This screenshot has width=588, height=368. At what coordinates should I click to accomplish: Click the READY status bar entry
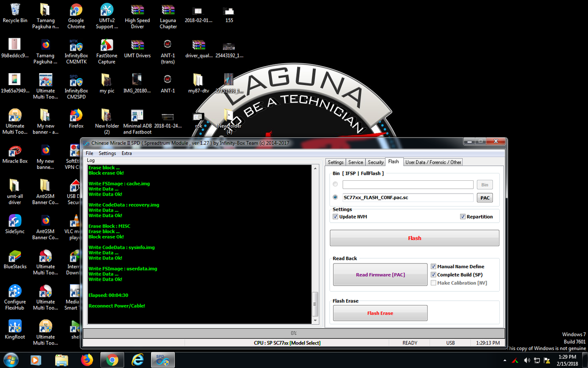(410, 343)
